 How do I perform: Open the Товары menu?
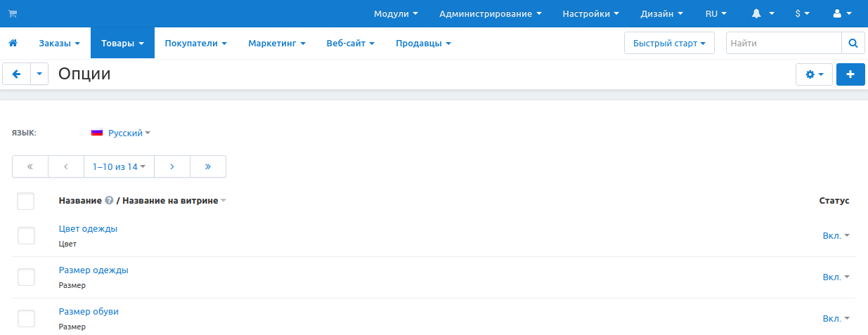pyautogui.click(x=122, y=44)
